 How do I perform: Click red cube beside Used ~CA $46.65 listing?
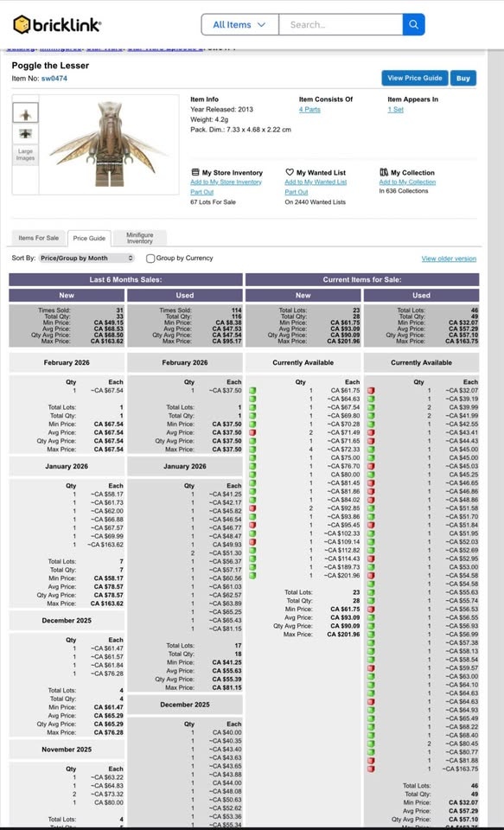pyautogui.click(x=371, y=482)
